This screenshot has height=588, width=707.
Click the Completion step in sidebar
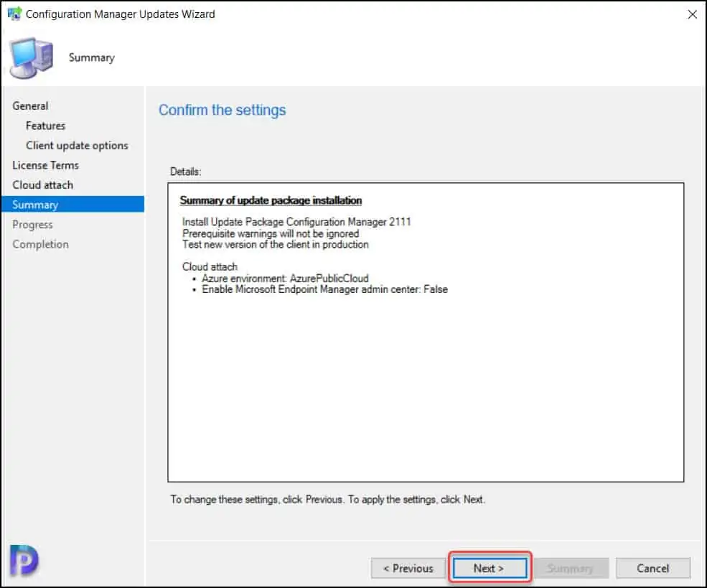tap(41, 244)
